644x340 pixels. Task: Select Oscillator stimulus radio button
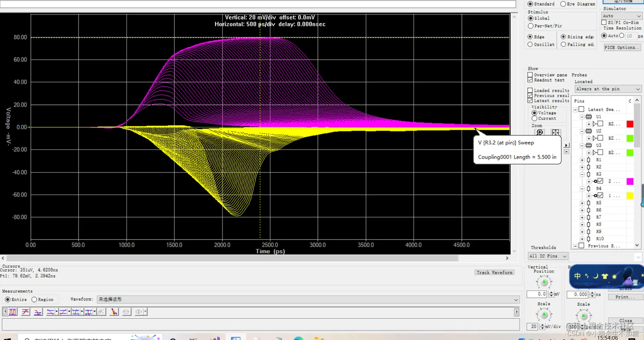click(x=531, y=44)
